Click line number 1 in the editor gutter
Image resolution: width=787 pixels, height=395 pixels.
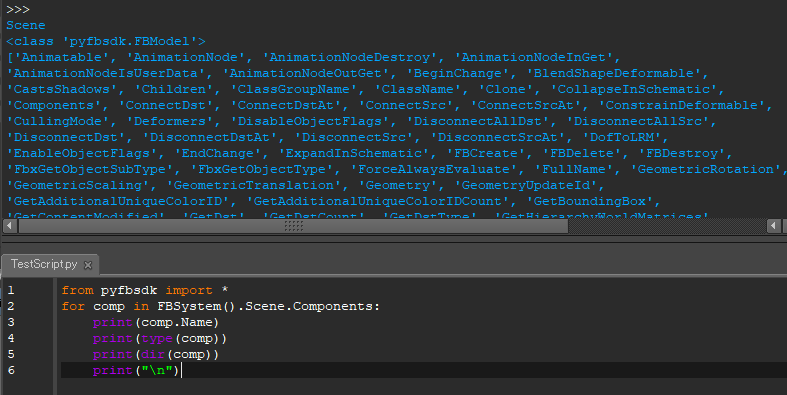pyautogui.click(x=11, y=290)
